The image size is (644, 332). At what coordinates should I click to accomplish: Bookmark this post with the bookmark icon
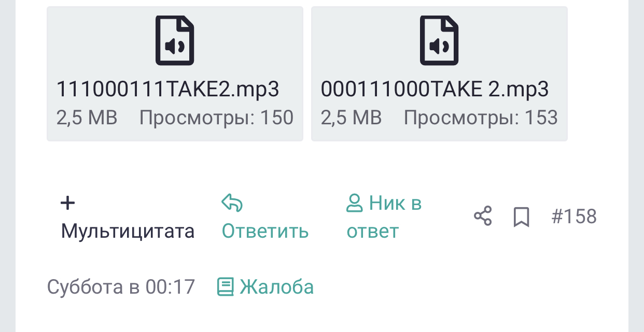[521, 217]
